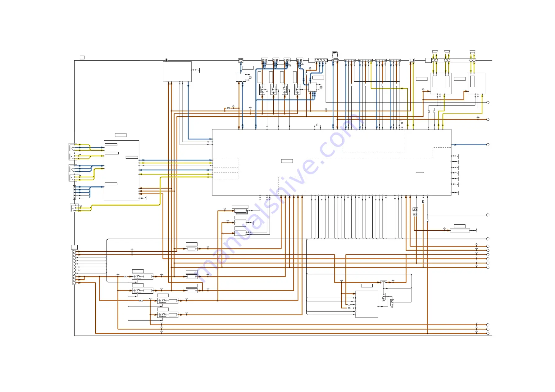Select the rightmost loudspeaker symbol
Image resolution: width=555 pixels, height=392 pixels.
pos(473,52)
